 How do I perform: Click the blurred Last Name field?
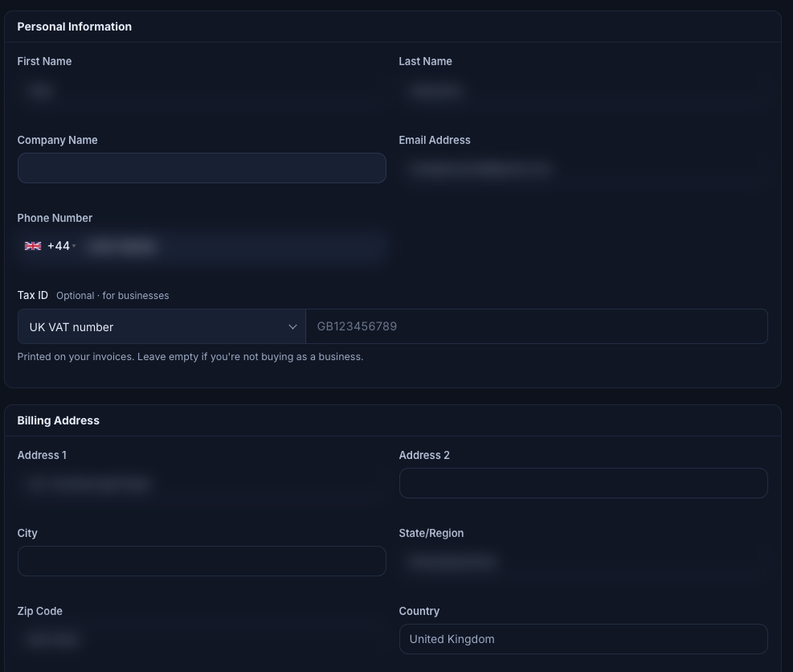(x=583, y=91)
